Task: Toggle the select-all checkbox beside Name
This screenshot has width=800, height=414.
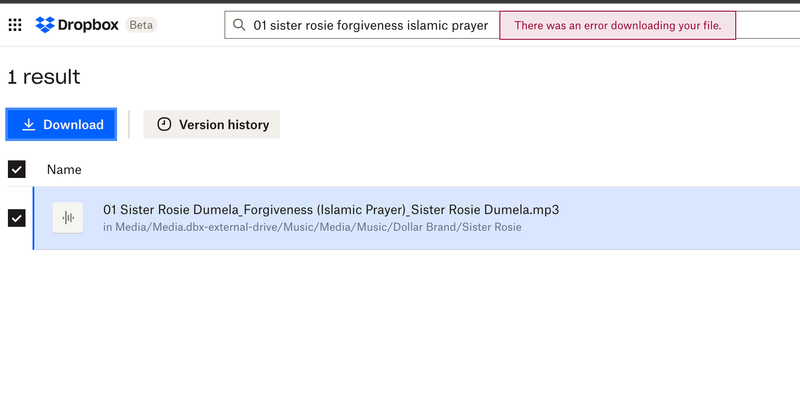Action: [16, 169]
